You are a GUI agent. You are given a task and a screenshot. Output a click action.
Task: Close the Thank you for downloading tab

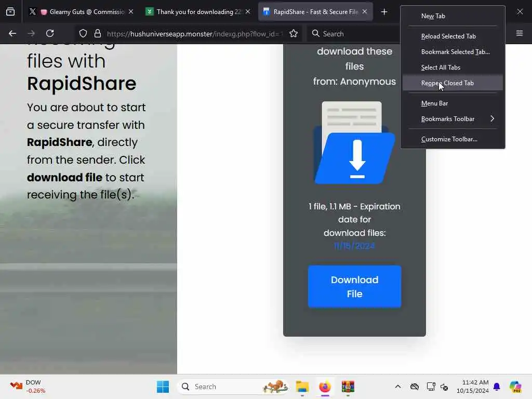click(248, 12)
